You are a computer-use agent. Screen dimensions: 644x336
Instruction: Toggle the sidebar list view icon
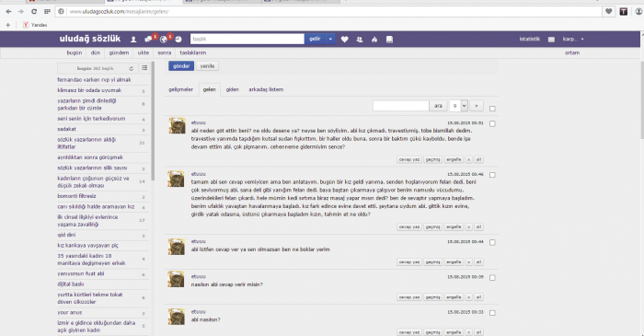coord(144,68)
